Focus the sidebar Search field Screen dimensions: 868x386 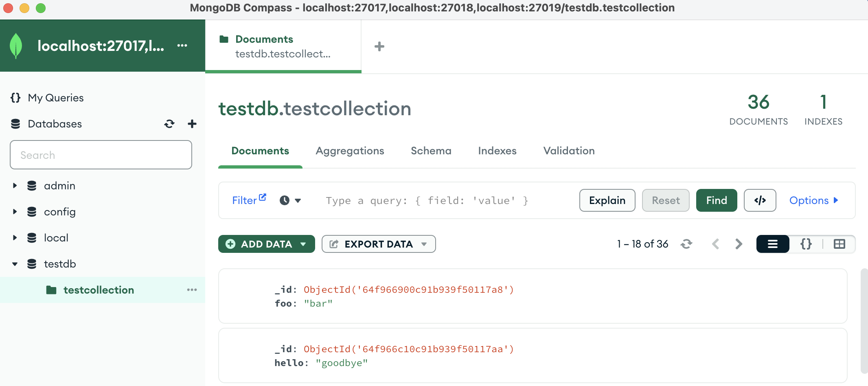101,155
